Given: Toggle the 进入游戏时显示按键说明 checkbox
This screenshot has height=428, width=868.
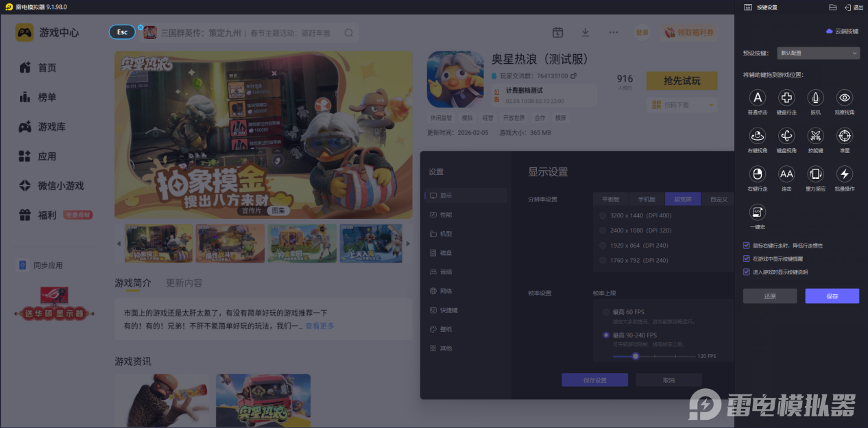Looking at the screenshot, I should coord(747,272).
